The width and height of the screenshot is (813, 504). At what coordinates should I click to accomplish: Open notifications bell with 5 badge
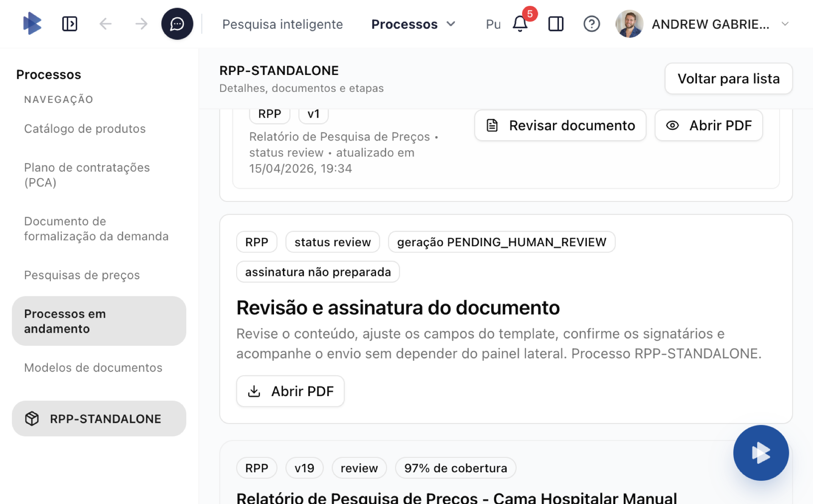pyautogui.click(x=520, y=24)
